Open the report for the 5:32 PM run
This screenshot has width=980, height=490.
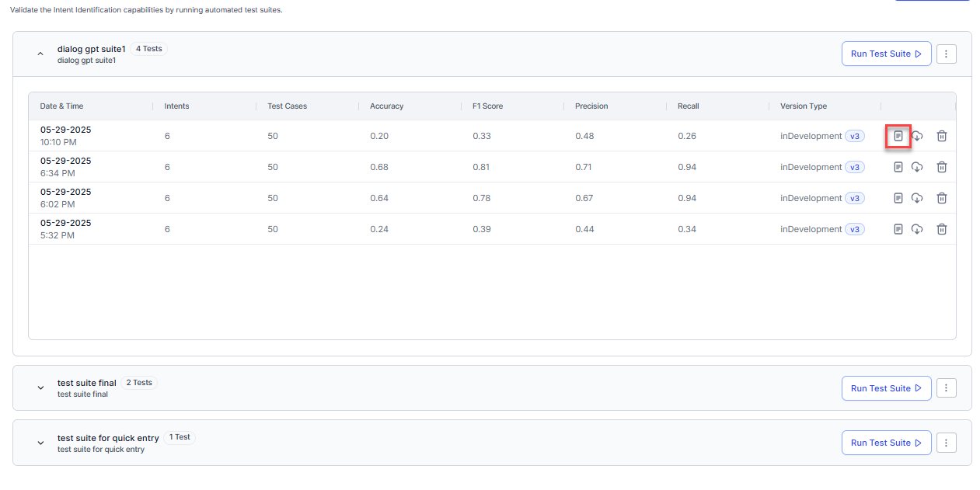[x=898, y=229]
